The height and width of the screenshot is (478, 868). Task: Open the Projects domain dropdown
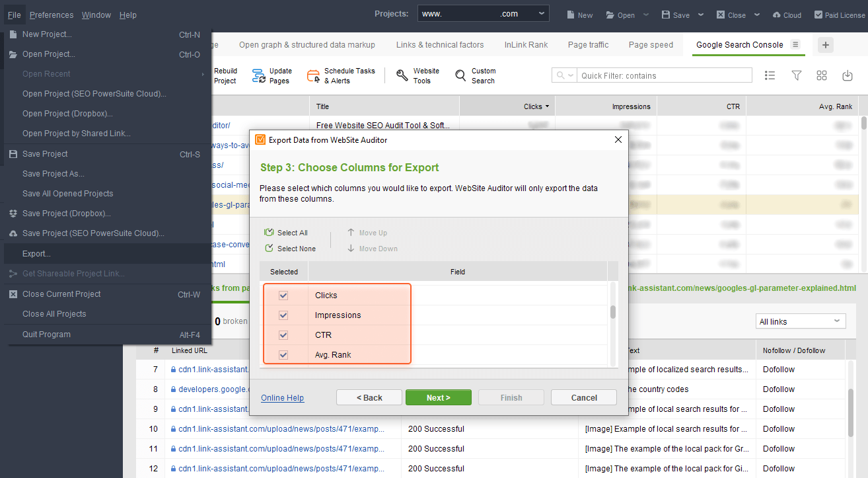(483, 14)
